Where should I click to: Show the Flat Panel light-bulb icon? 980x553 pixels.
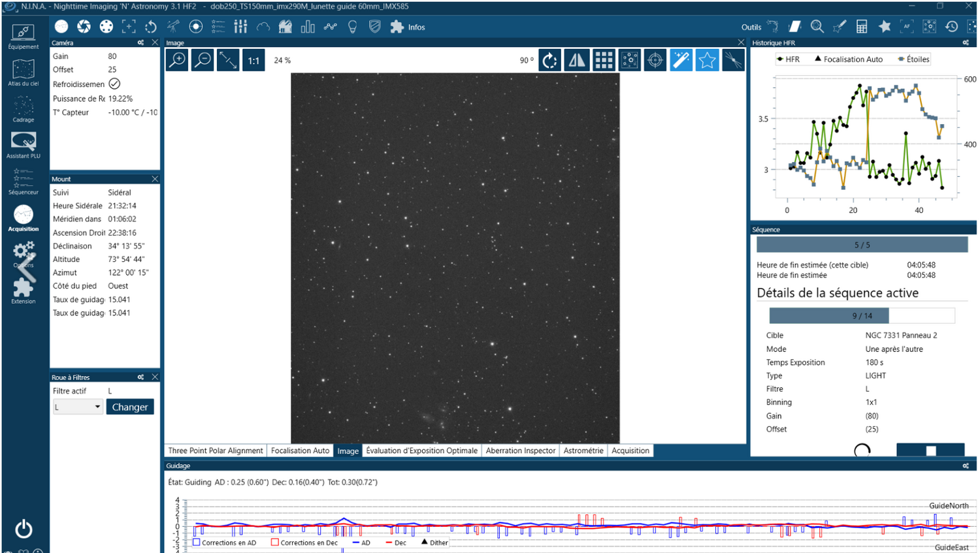[352, 27]
